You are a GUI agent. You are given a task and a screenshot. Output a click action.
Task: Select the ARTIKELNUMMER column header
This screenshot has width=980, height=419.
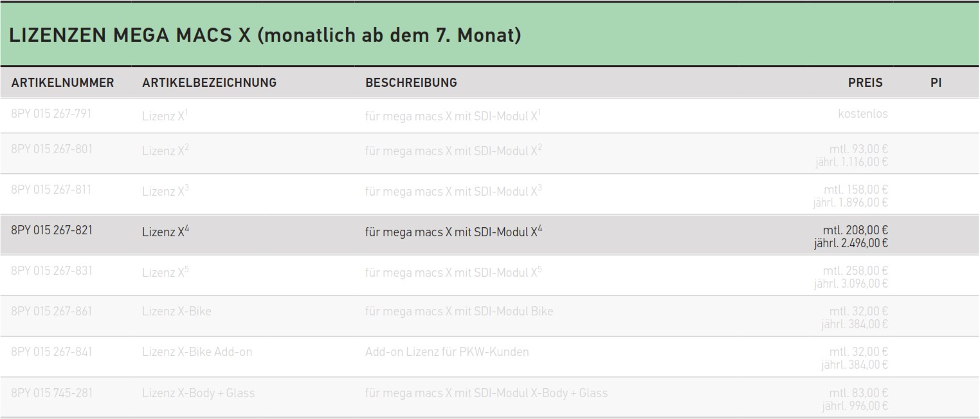pyautogui.click(x=62, y=82)
